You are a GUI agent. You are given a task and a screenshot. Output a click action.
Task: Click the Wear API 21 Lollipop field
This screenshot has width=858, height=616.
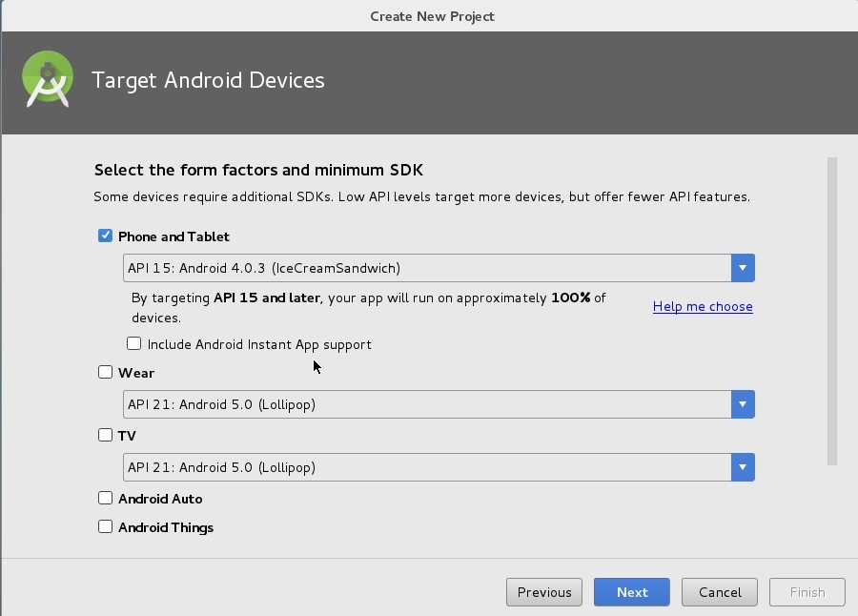pos(427,404)
